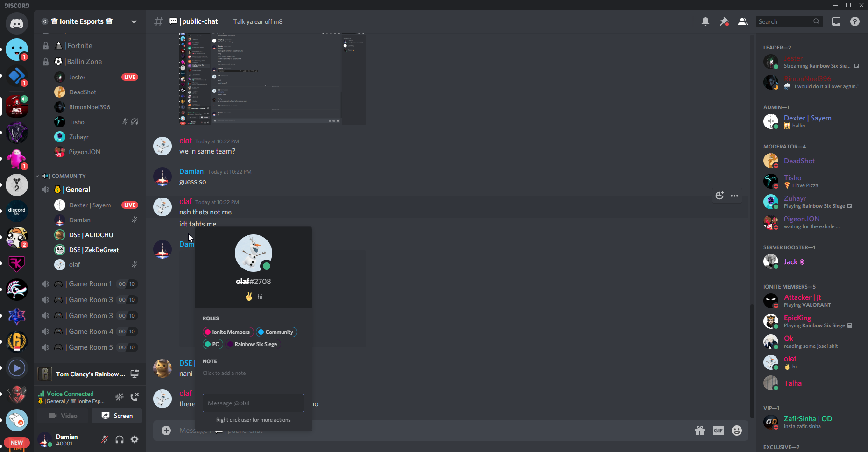Toggle microphone mute in user panel
This screenshot has width=868, height=452.
[x=105, y=439]
